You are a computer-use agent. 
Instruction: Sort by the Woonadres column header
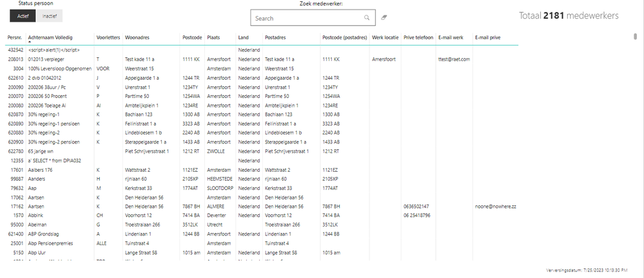137,37
